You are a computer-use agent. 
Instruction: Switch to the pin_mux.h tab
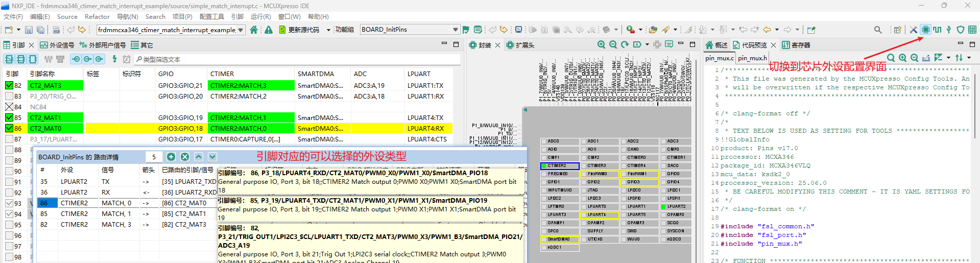tap(752, 58)
